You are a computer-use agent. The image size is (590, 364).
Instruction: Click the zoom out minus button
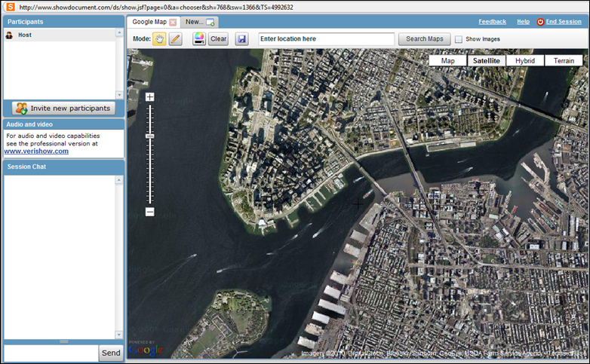click(149, 213)
